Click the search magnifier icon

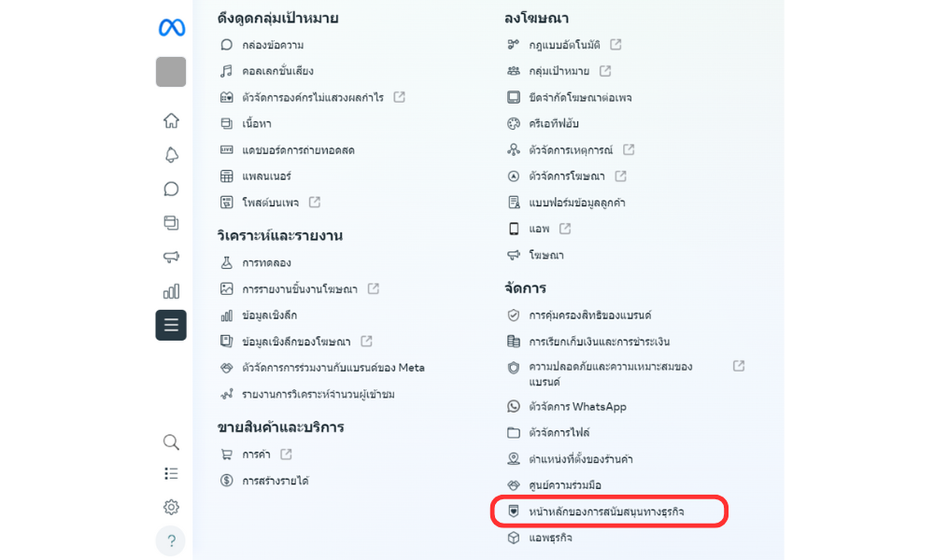click(171, 442)
